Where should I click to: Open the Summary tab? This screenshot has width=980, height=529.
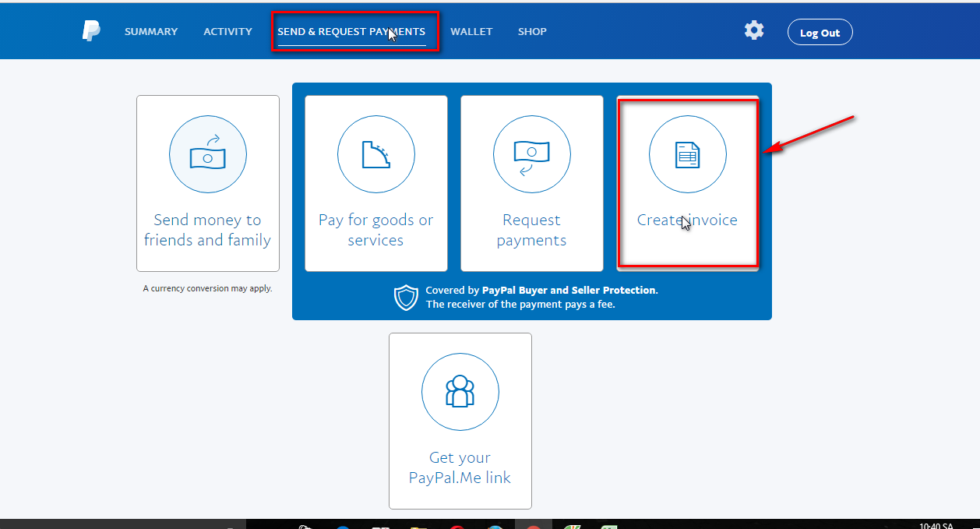point(151,32)
